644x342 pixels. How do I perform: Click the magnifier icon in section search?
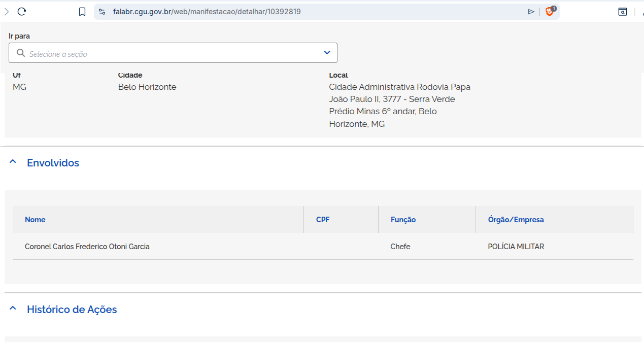(x=21, y=53)
